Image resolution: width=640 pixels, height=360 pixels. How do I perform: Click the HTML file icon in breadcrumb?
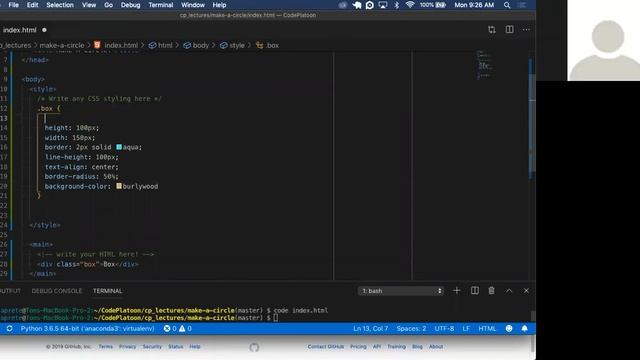[x=97, y=45]
